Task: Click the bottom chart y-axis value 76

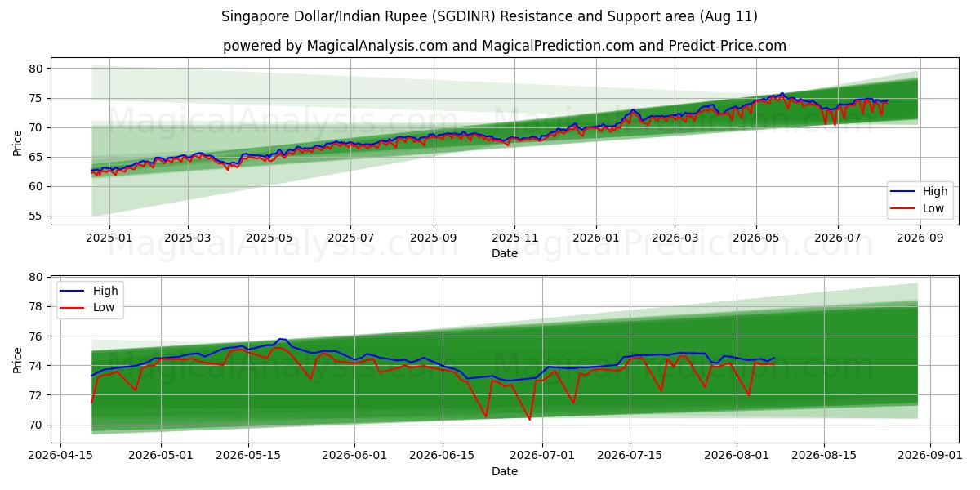Action: pyautogui.click(x=36, y=336)
